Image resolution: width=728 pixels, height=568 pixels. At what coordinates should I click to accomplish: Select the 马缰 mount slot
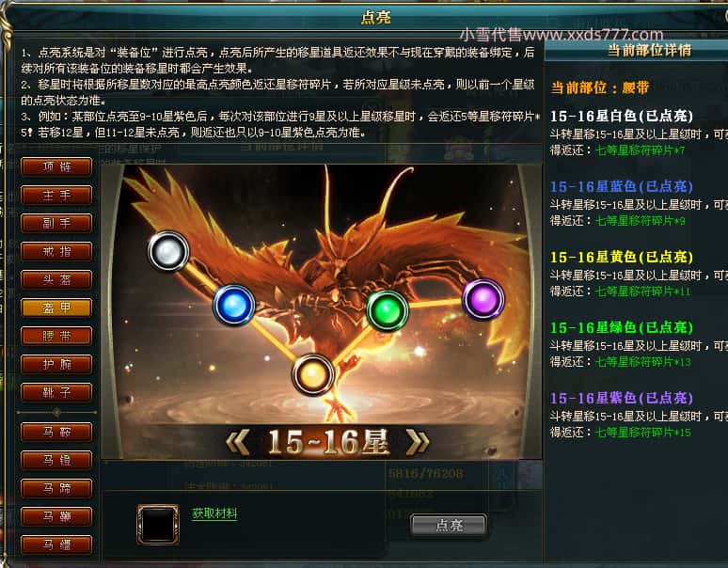point(56,544)
